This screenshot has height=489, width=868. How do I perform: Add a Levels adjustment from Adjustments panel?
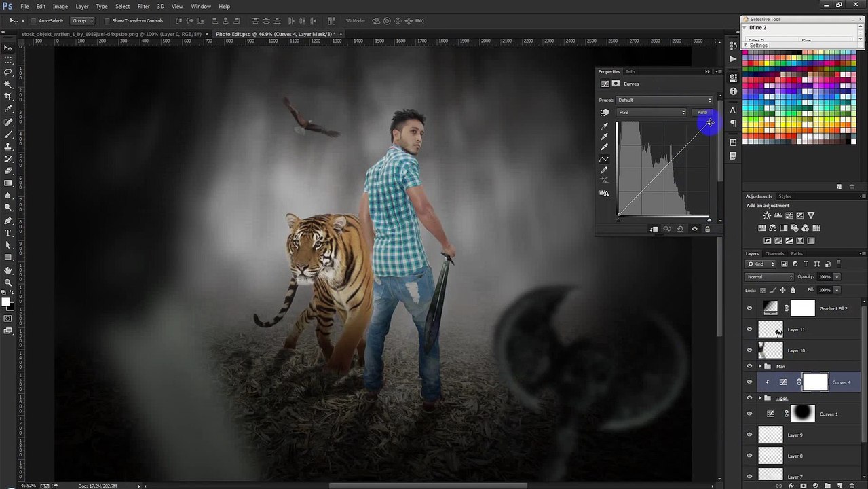pyautogui.click(x=778, y=215)
